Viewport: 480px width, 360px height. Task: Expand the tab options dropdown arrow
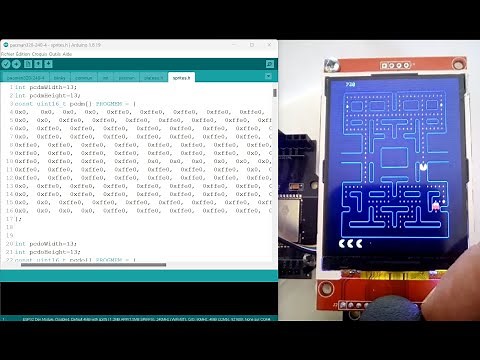[268, 76]
